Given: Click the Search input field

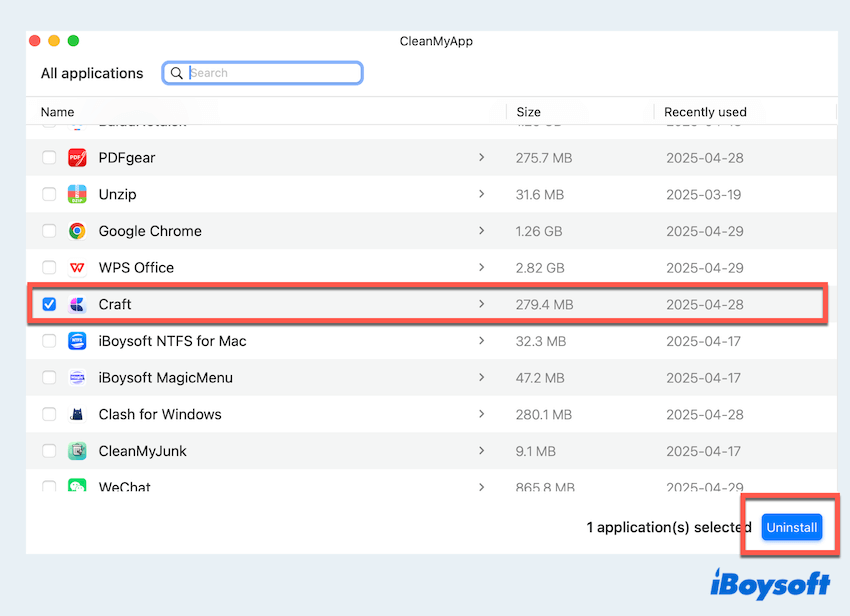Looking at the screenshot, I should point(272,73).
